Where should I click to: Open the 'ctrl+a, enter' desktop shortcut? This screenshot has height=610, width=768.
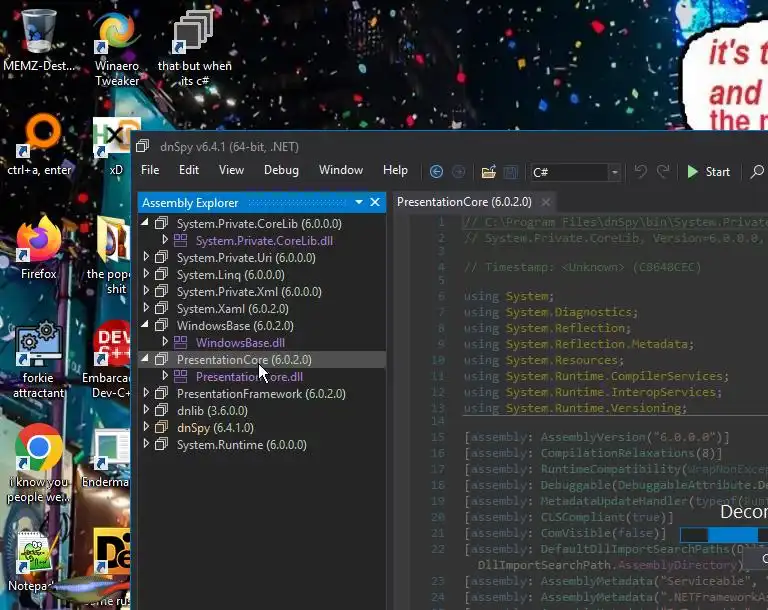[x=39, y=145]
